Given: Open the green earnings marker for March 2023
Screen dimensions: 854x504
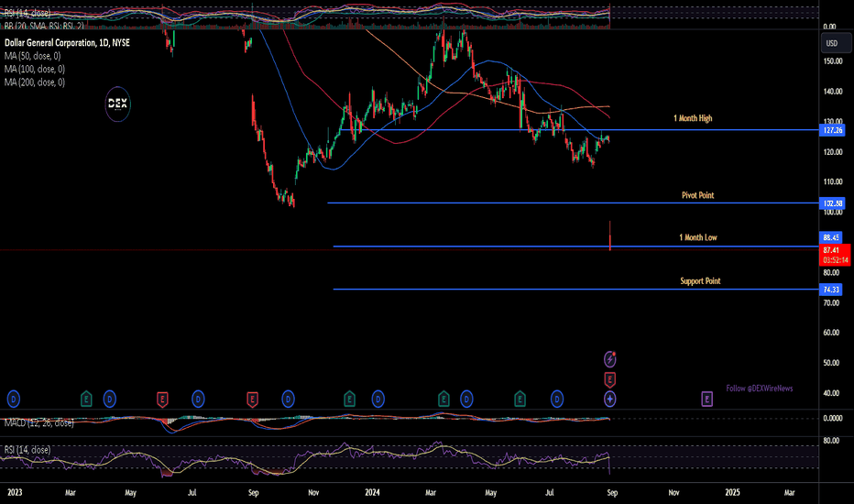Looking at the screenshot, I should (x=86, y=400).
